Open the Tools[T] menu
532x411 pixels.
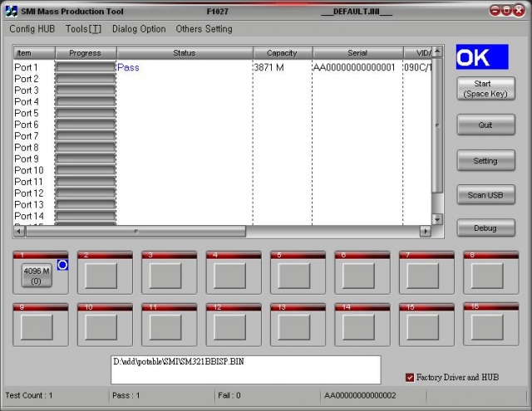[83, 29]
